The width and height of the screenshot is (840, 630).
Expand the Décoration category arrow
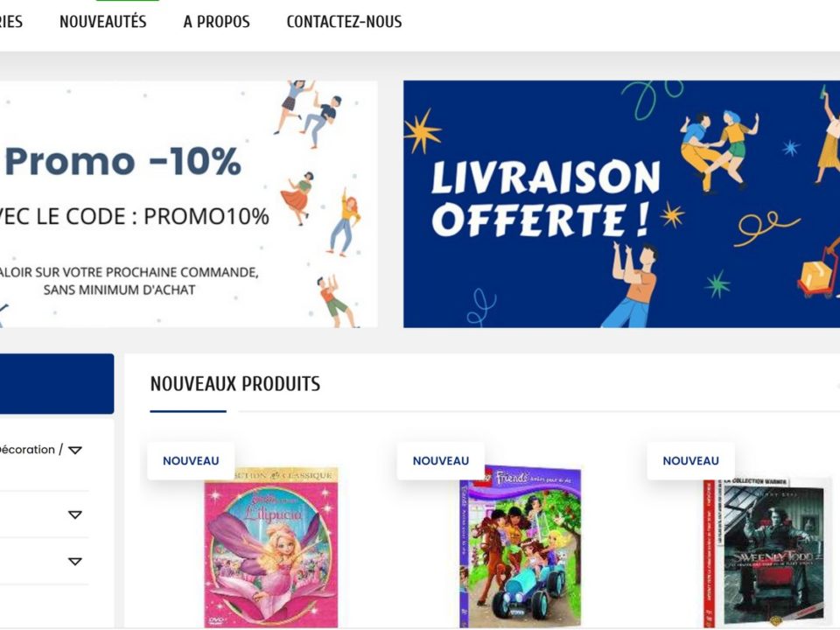(75, 451)
